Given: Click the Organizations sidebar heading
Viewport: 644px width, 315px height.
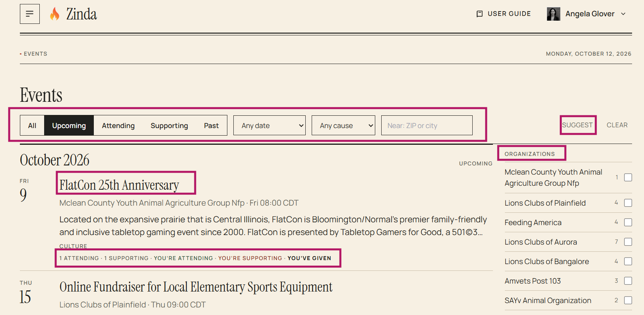Looking at the screenshot, I should [530, 154].
